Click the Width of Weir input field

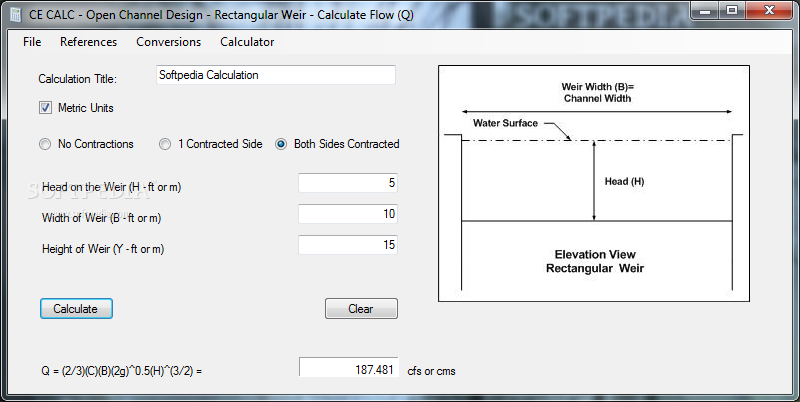coord(347,214)
